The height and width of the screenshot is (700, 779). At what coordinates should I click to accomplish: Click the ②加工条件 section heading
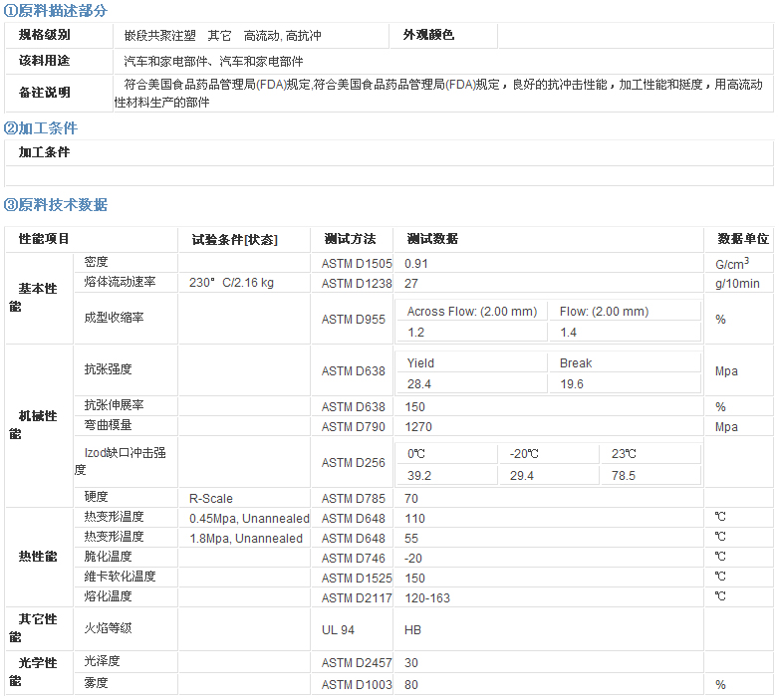click(41, 128)
